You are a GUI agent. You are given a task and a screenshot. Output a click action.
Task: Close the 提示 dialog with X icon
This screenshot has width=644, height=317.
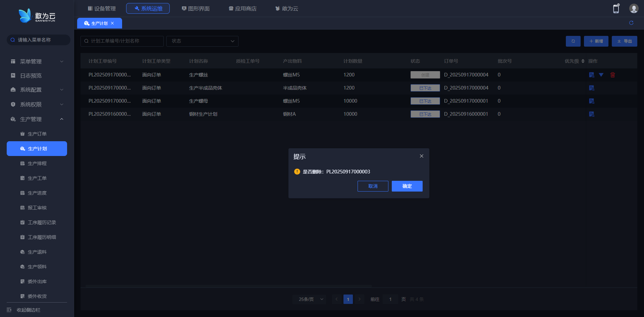coord(421,156)
